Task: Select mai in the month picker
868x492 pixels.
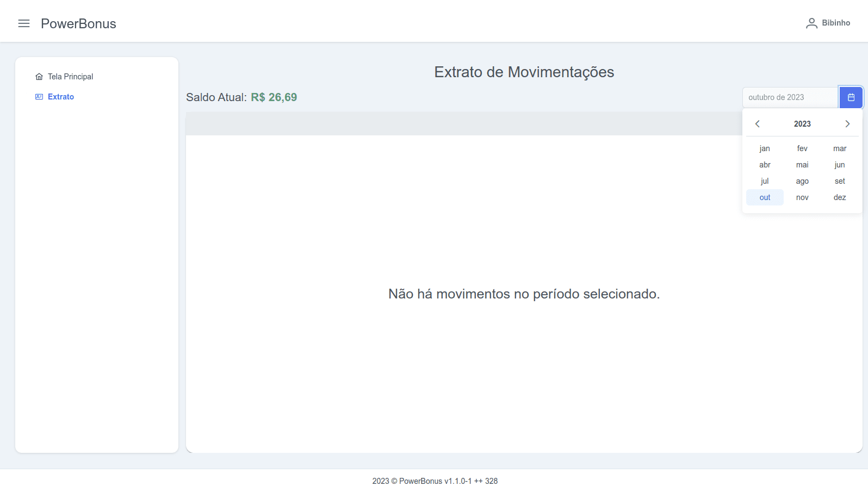Action: click(802, 165)
